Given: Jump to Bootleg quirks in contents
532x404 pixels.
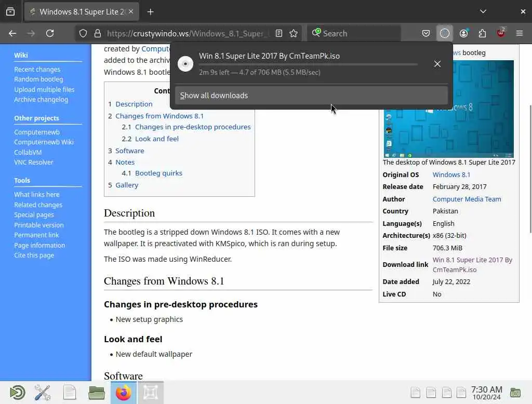Looking at the screenshot, I should pos(158,173).
